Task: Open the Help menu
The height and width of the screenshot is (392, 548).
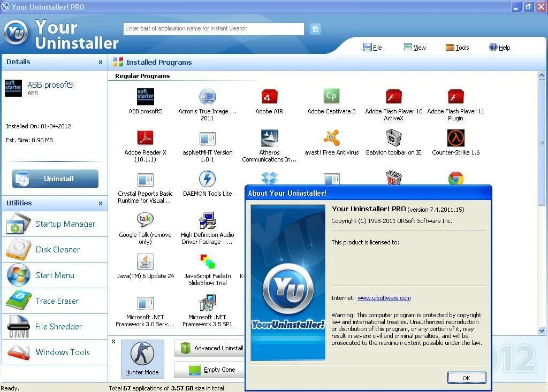Action: [500, 48]
